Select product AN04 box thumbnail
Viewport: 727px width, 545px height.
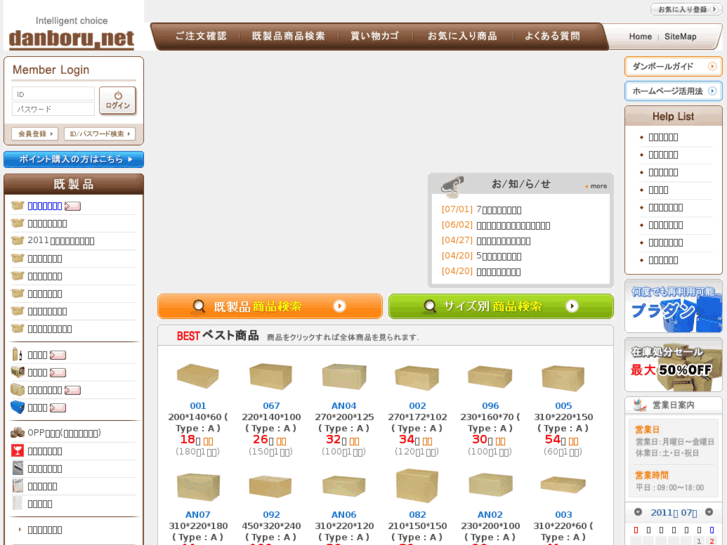click(344, 376)
